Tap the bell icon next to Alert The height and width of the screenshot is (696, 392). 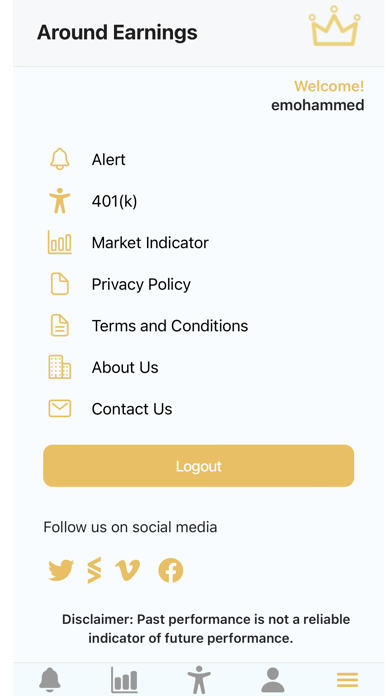[x=59, y=159]
